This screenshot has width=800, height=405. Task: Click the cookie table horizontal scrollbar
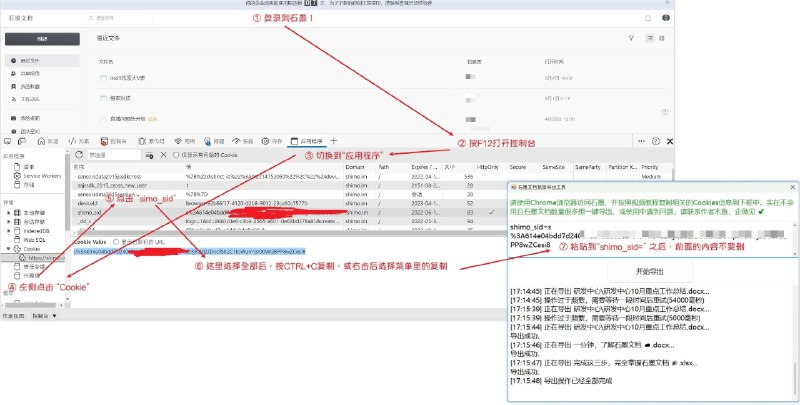click(288, 233)
